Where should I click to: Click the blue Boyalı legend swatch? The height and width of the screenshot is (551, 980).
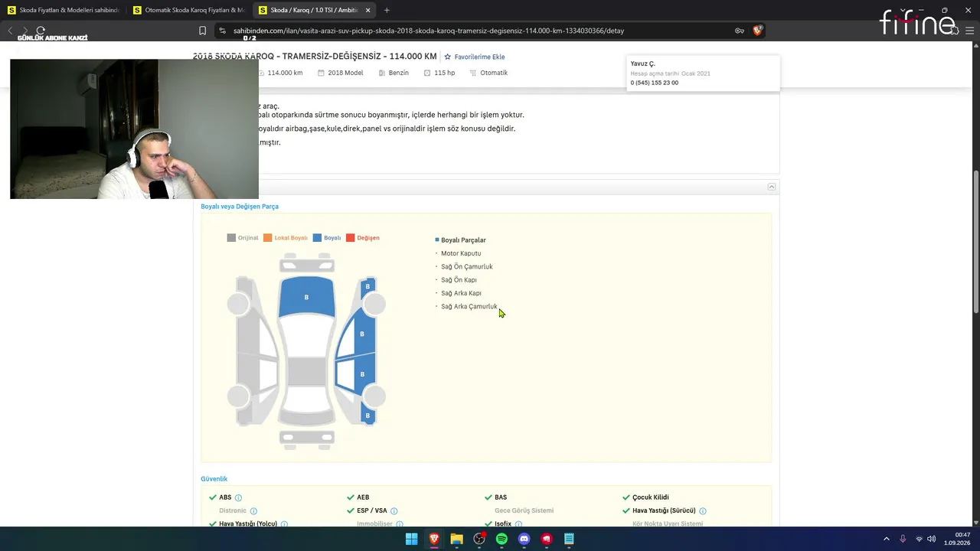tap(317, 238)
